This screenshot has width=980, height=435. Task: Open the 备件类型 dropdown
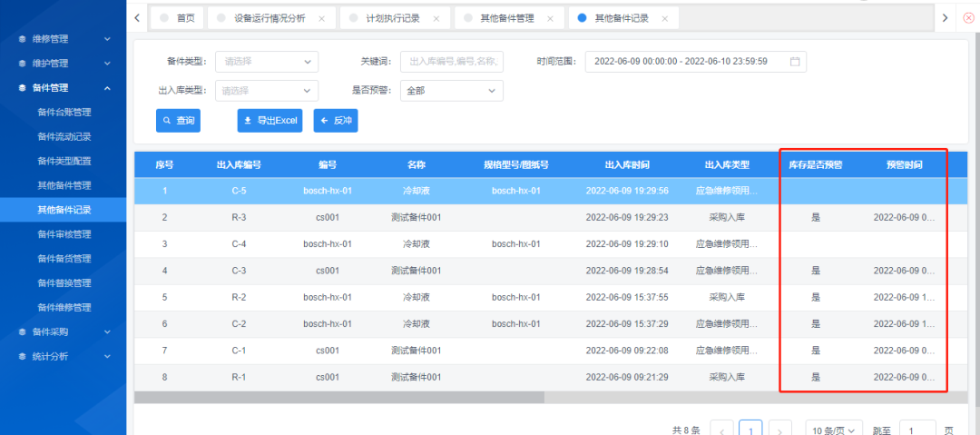click(x=267, y=62)
